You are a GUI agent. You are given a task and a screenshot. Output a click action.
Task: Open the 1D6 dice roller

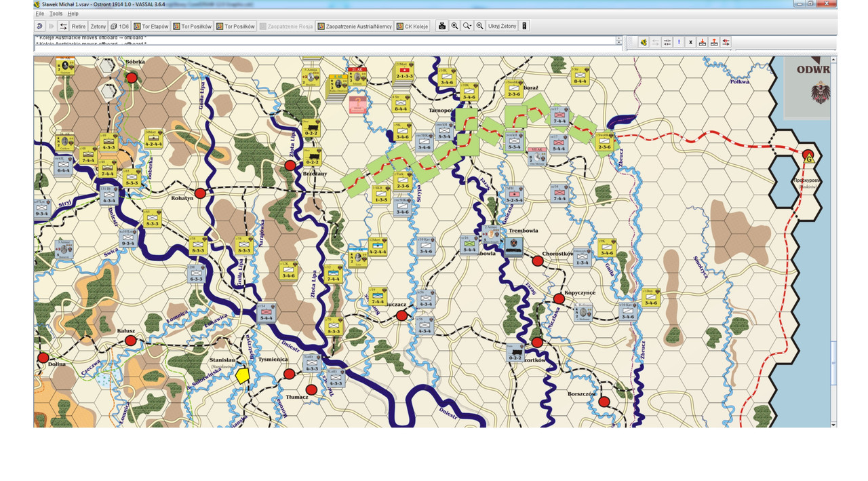tap(119, 26)
